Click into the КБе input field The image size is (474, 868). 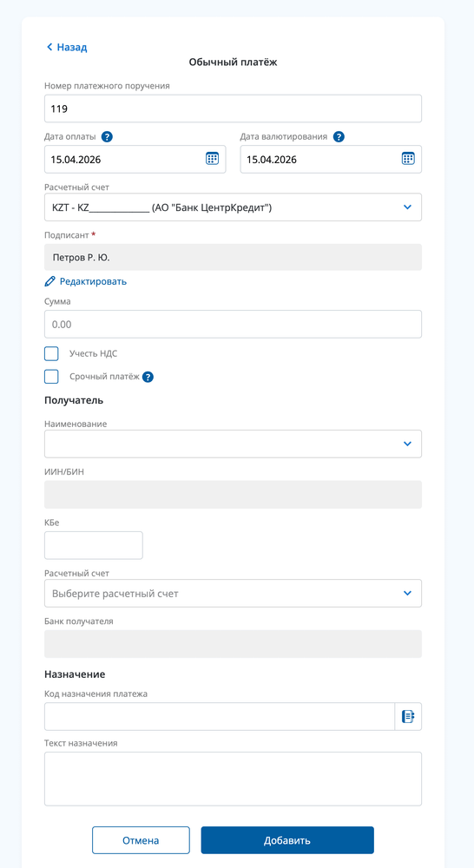pos(94,545)
